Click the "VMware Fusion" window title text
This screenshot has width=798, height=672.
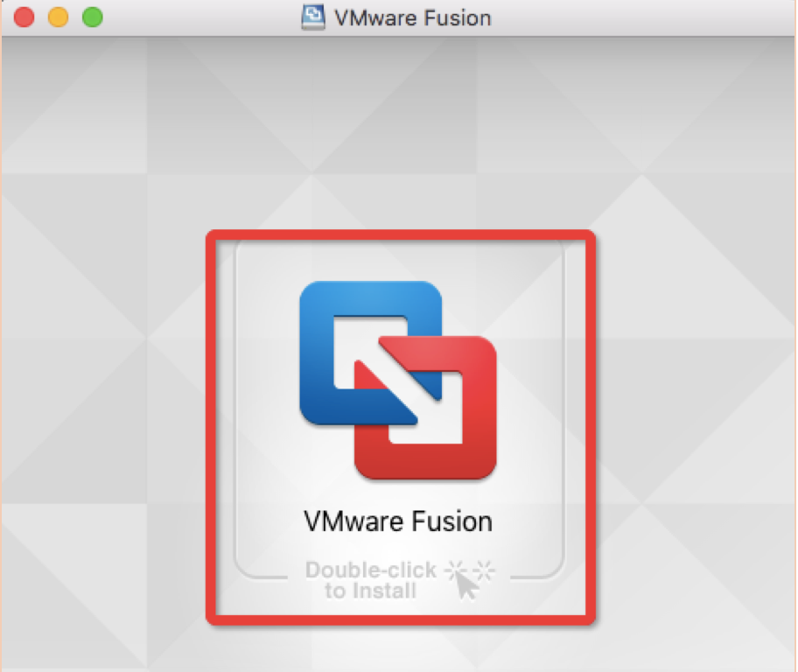click(413, 17)
